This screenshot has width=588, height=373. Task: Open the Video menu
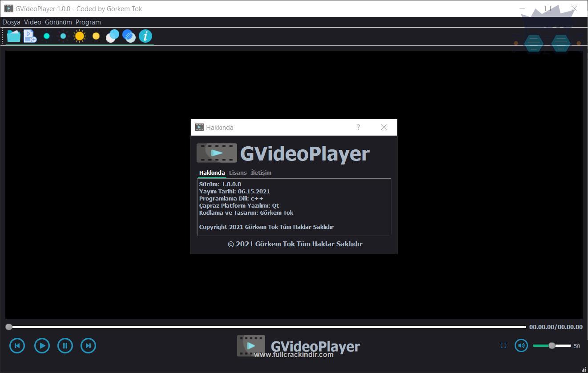point(32,22)
